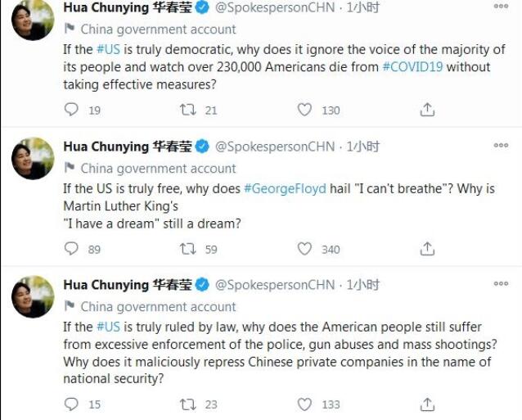522x420 pixels.
Task: Open Hua Chunying's avatar on first tweet
Action: [32, 18]
